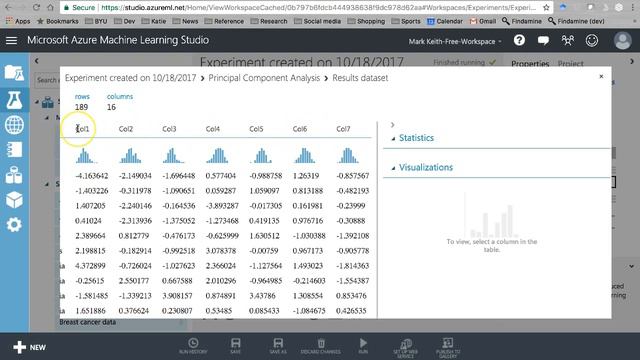Screen dimensions: 640x360
Task: Select the Experiments flask icon
Action: pyautogui.click(x=14, y=100)
